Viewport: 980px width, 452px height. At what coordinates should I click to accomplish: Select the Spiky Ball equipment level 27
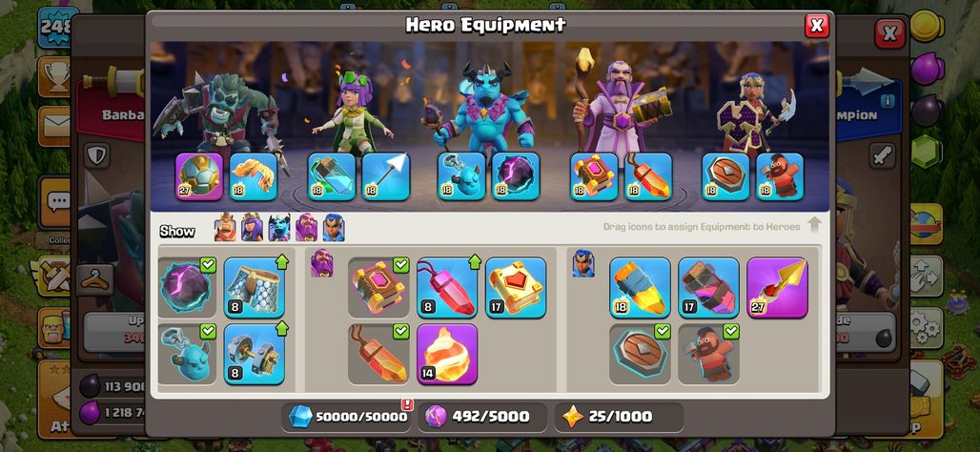(x=199, y=177)
